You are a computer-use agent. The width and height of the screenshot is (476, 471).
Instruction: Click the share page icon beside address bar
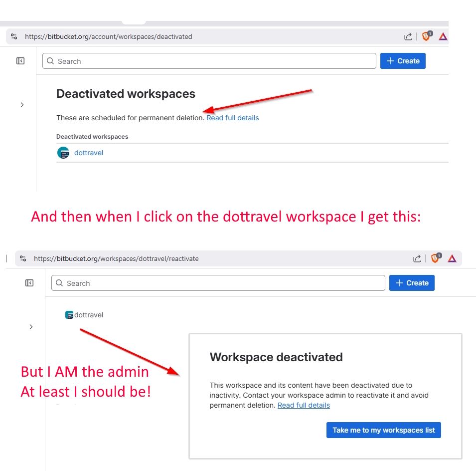408,36
